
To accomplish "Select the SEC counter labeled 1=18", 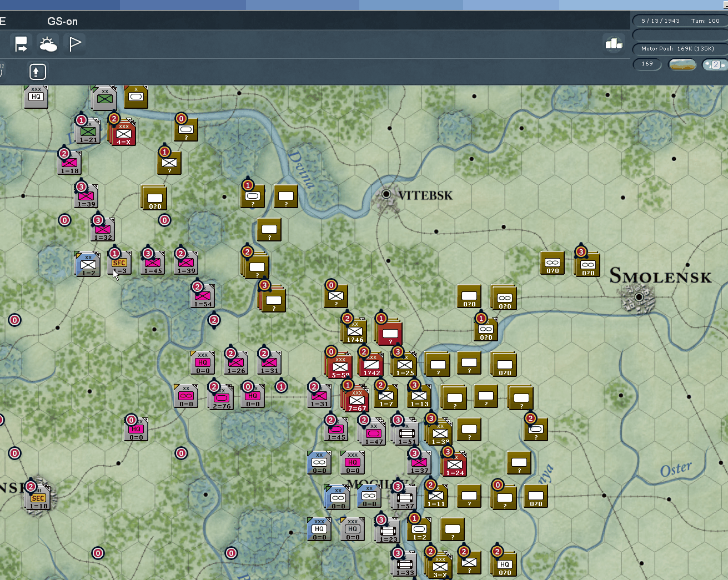I will (38, 497).
